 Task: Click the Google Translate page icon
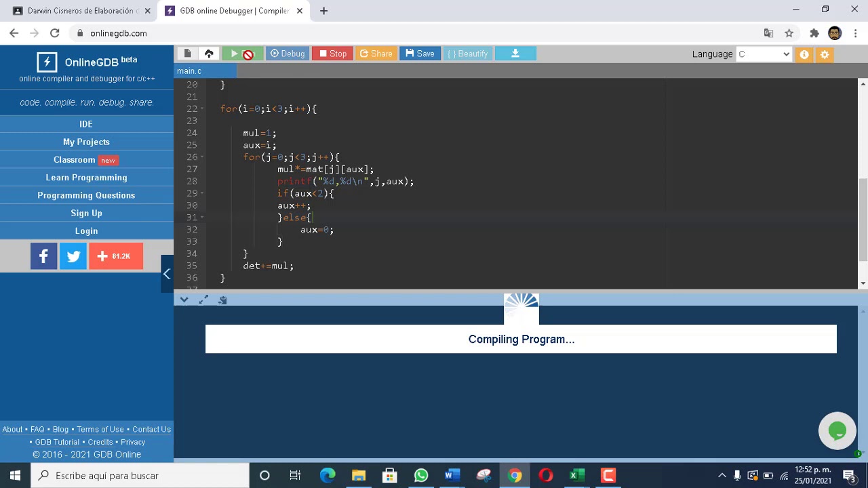click(768, 33)
